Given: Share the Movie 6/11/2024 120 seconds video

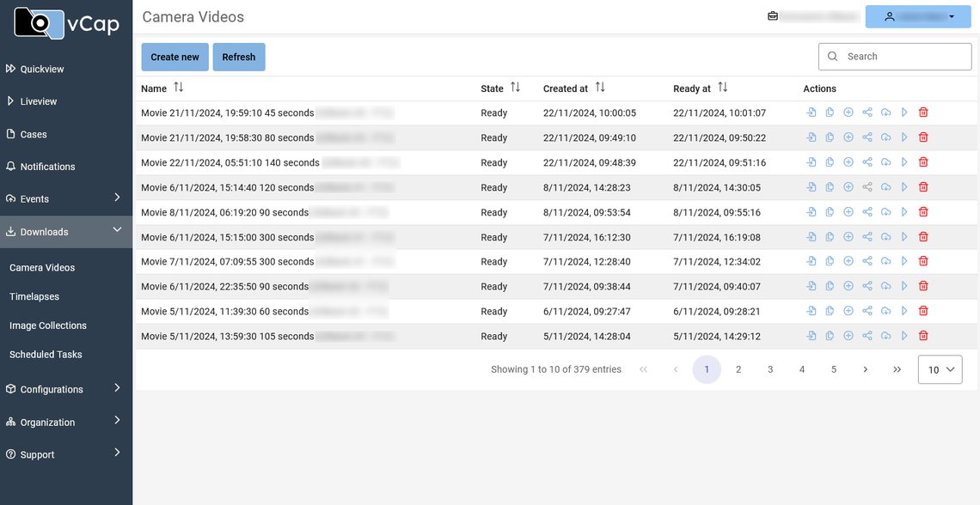Looking at the screenshot, I should (867, 186).
